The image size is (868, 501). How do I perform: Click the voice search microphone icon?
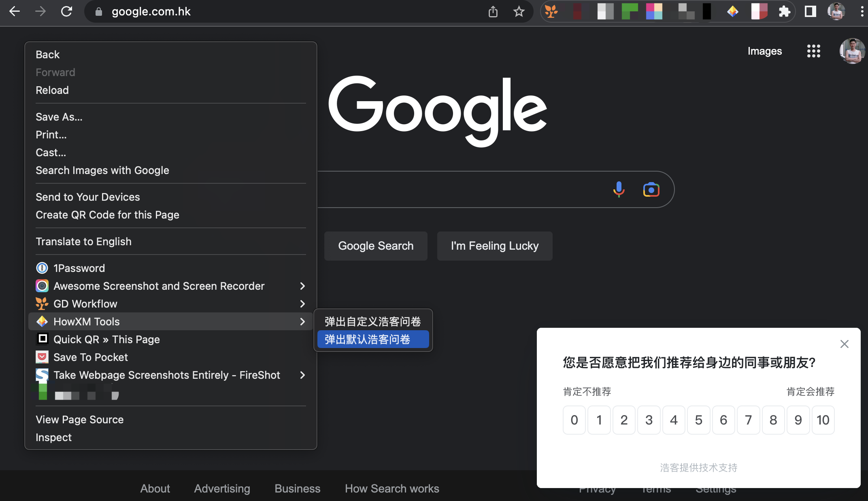tap(619, 189)
